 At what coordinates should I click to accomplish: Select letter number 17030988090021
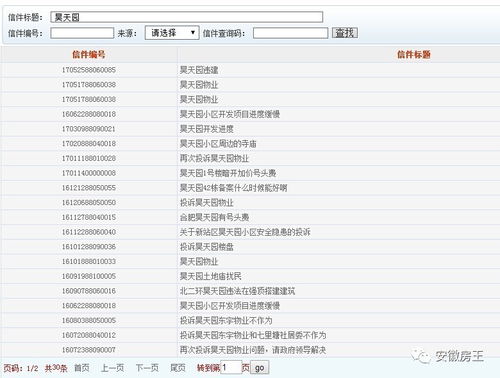(89, 129)
